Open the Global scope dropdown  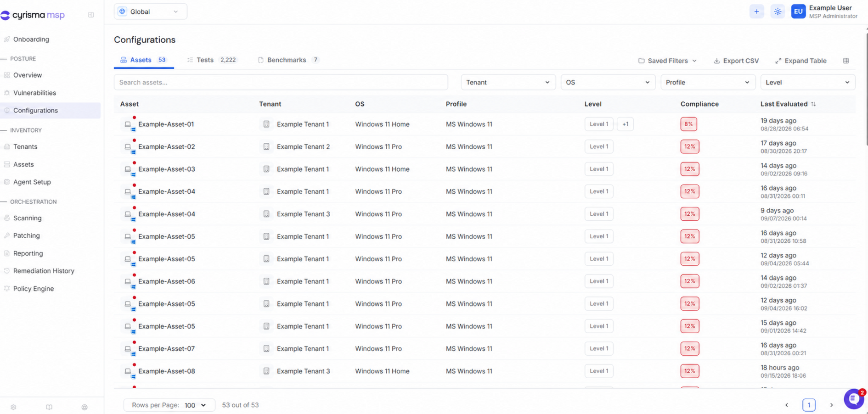pyautogui.click(x=150, y=11)
